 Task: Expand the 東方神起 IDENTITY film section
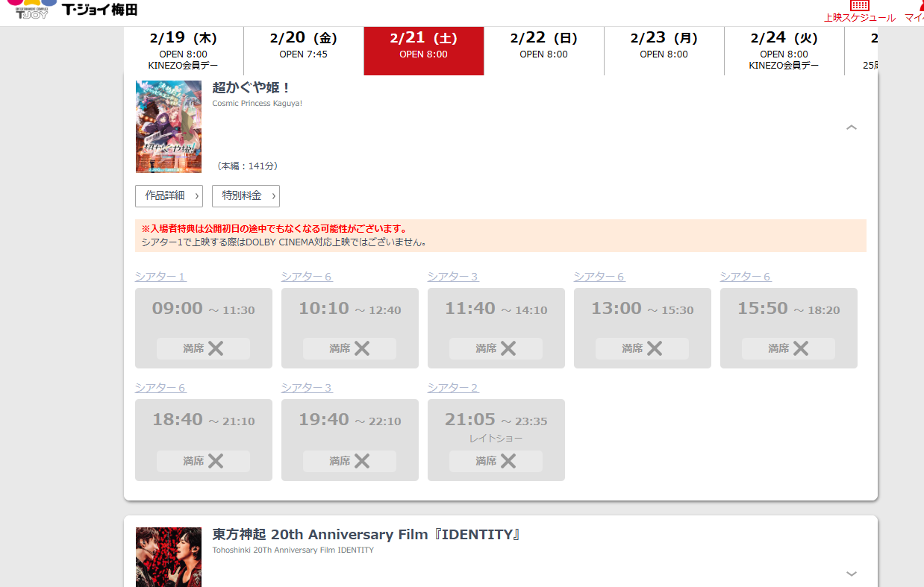click(852, 574)
